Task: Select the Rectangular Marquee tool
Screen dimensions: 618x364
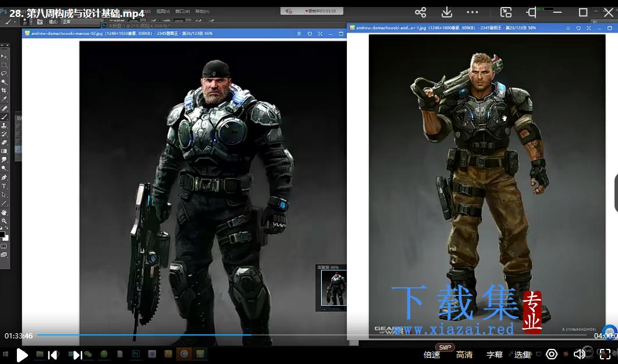Action: 4,65
